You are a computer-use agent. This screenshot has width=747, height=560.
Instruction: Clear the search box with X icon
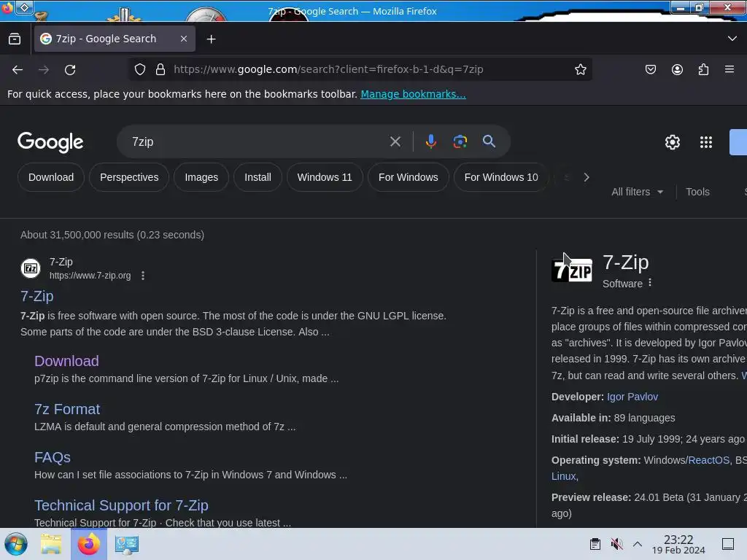[x=395, y=141]
